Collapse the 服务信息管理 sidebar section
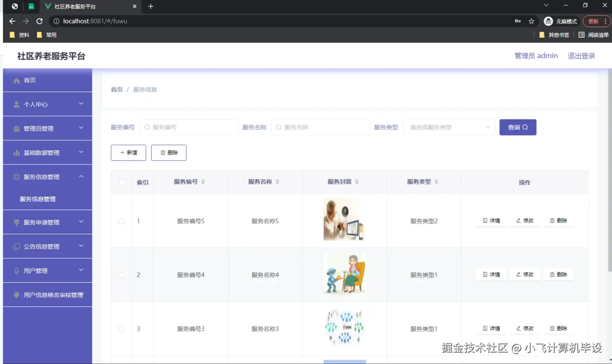 pyautogui.click(x=47, y=176)
